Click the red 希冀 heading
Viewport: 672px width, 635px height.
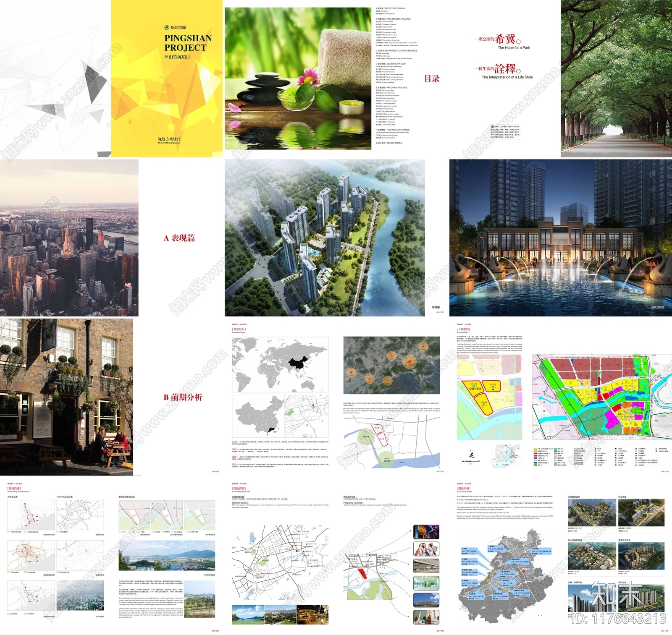click(508, 39)
